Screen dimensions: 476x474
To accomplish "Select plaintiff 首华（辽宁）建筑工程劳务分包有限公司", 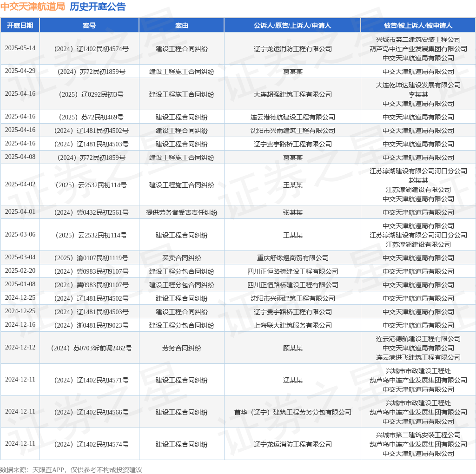I will click(293, 412).
